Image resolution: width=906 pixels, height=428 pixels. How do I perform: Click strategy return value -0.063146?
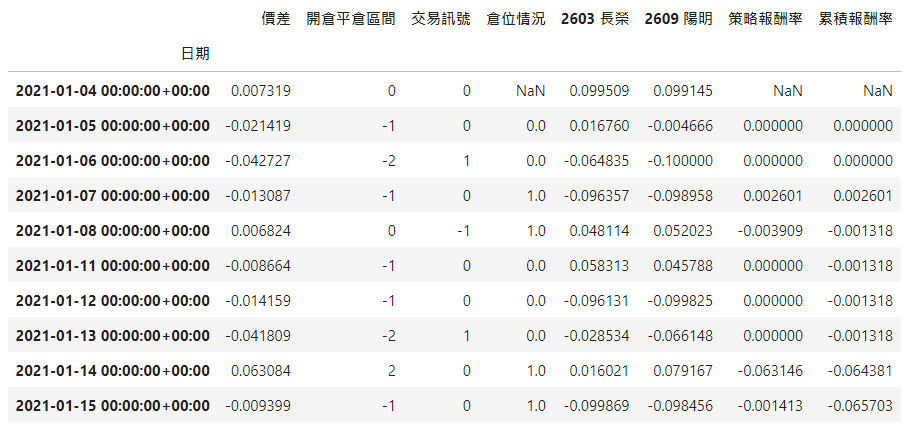pos(770,371)
